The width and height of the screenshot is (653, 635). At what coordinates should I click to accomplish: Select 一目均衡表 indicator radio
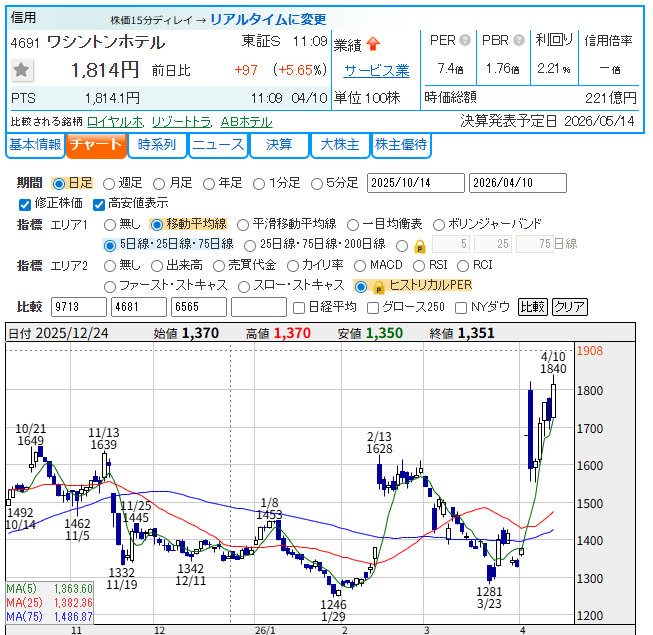pyautogui.click(x=353, y=225)
